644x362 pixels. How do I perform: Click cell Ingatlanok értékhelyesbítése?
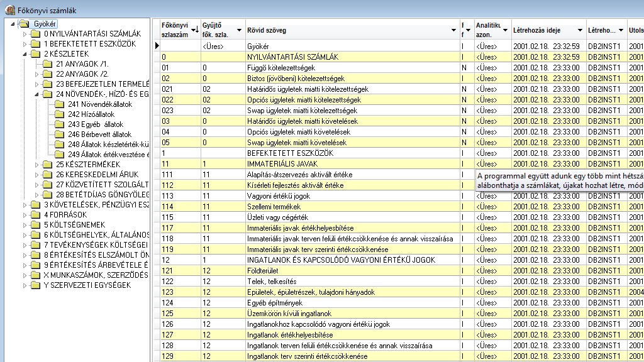(x=352, y=334)
